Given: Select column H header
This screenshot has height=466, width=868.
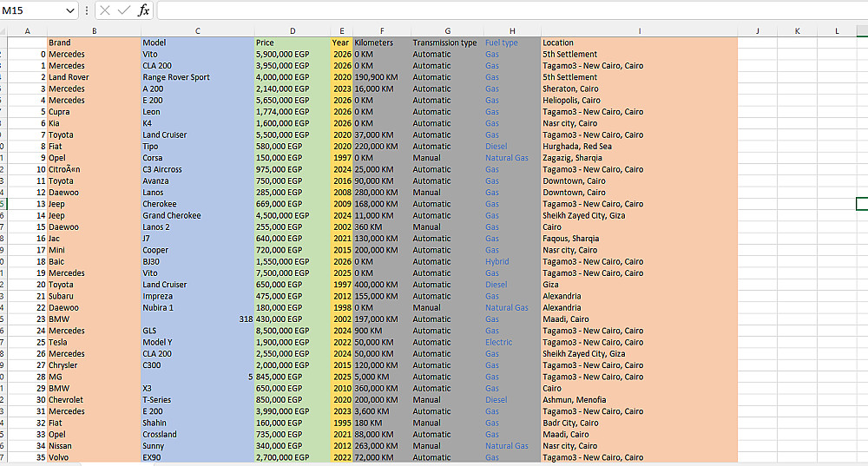Looking at the screenshot, I should tap(512, 31).
